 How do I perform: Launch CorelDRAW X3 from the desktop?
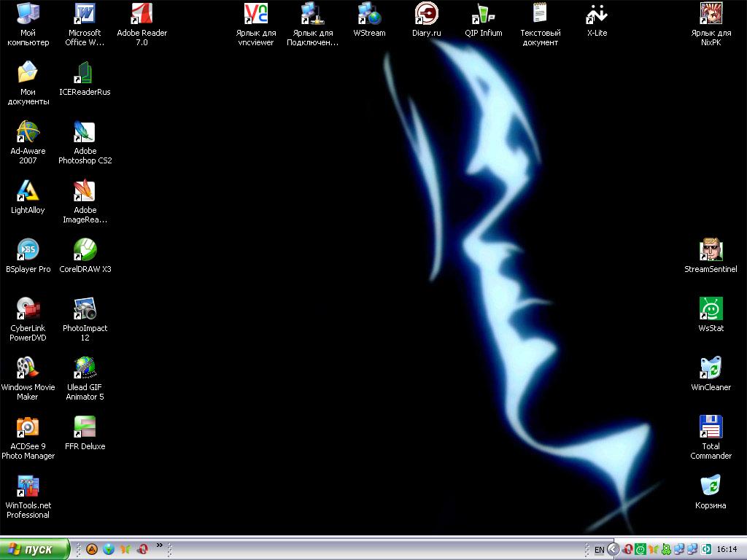[85, 251]
